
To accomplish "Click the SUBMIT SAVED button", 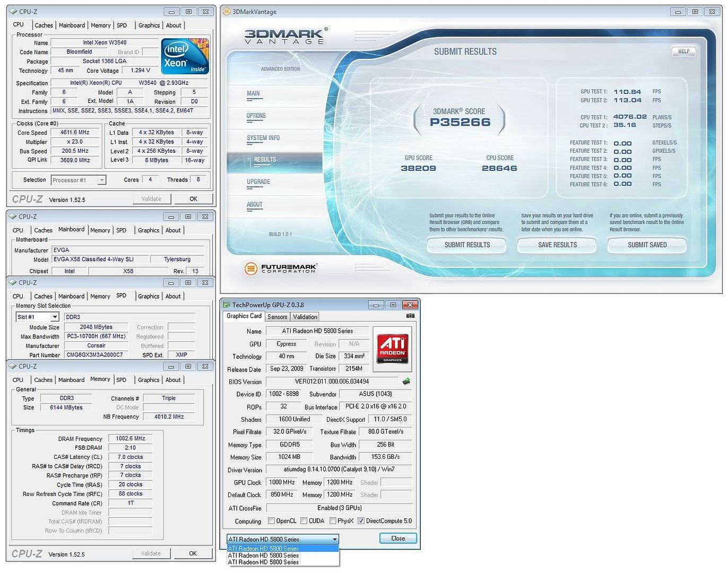I will click(x=647, y=245).
